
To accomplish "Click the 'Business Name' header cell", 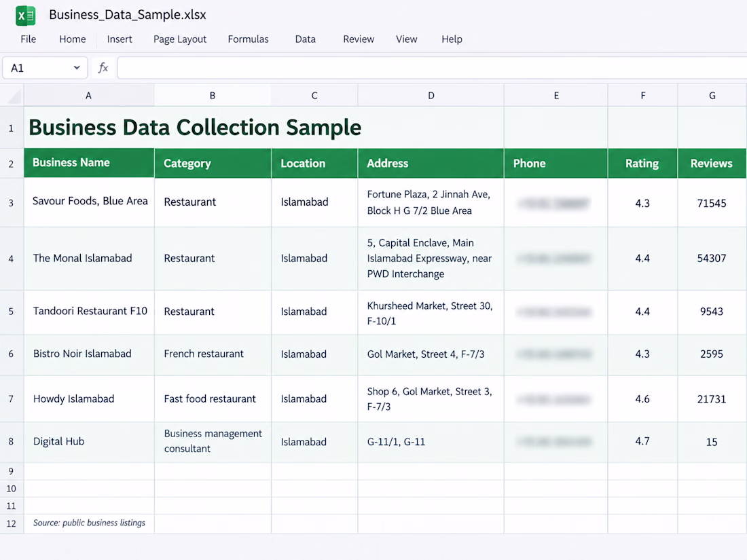I will pyautogui.click(x=89, y=163).
